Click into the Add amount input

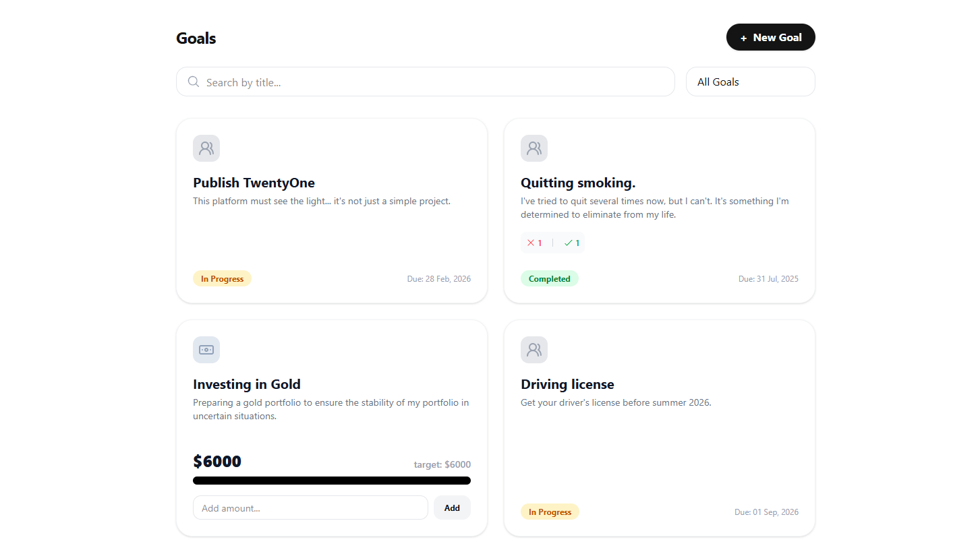point(310,508)
